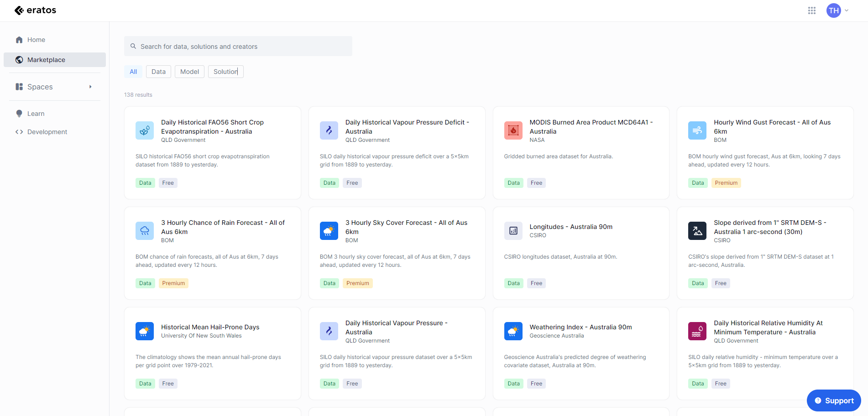Open Longitudes - Australia 90m title

point(571,227)
